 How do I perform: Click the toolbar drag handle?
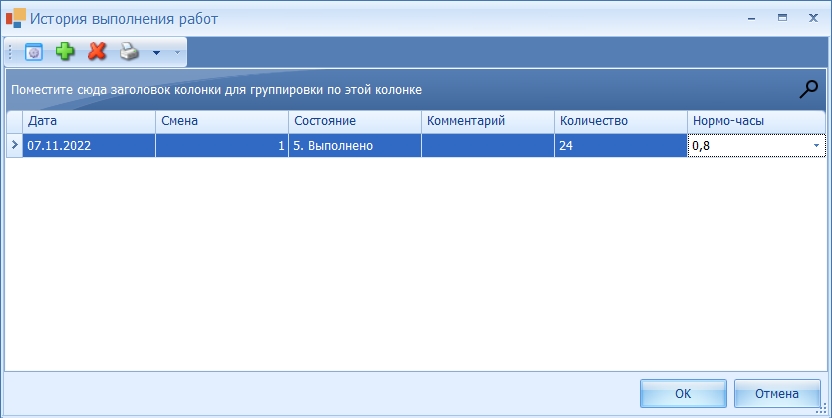click(x=10, y=52)
